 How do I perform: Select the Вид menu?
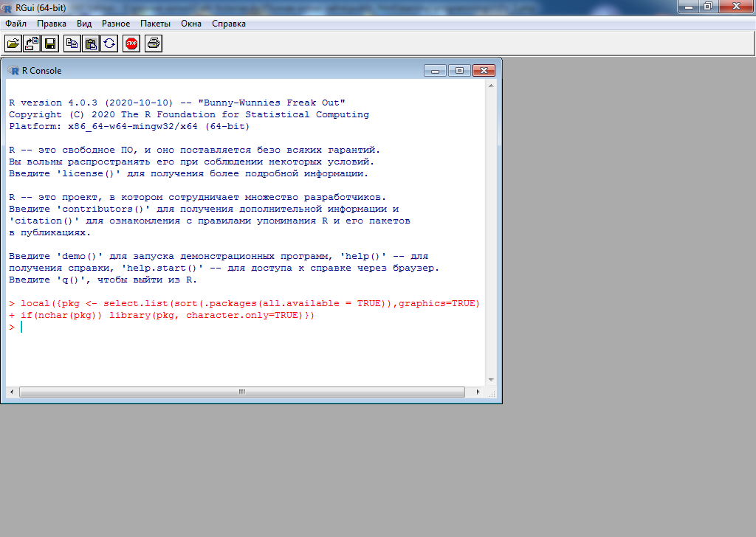coord(84,24)
